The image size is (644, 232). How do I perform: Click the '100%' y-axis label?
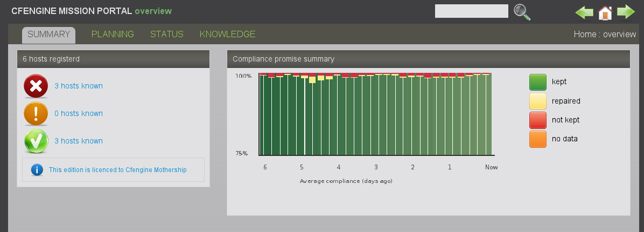[243, 76]
